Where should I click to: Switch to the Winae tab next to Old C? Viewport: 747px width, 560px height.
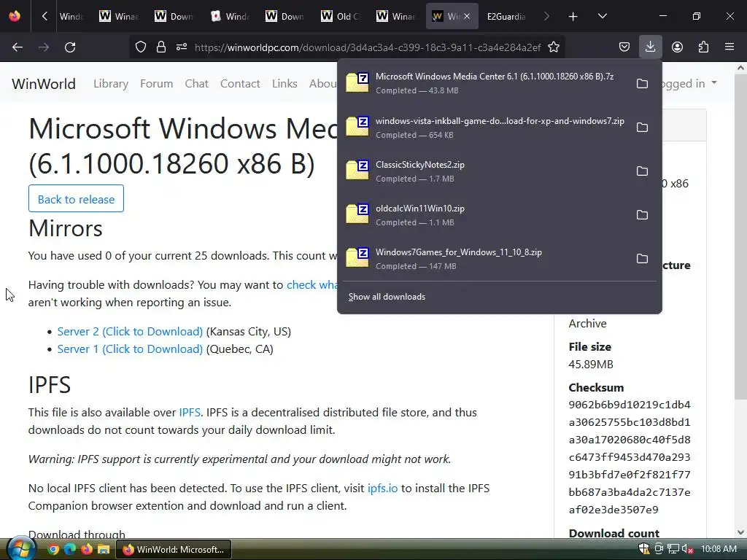click(x=396, y=16)
